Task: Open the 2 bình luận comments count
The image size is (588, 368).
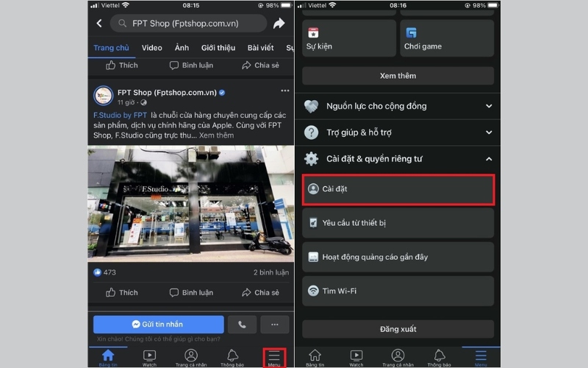Action: pos(271,272)
